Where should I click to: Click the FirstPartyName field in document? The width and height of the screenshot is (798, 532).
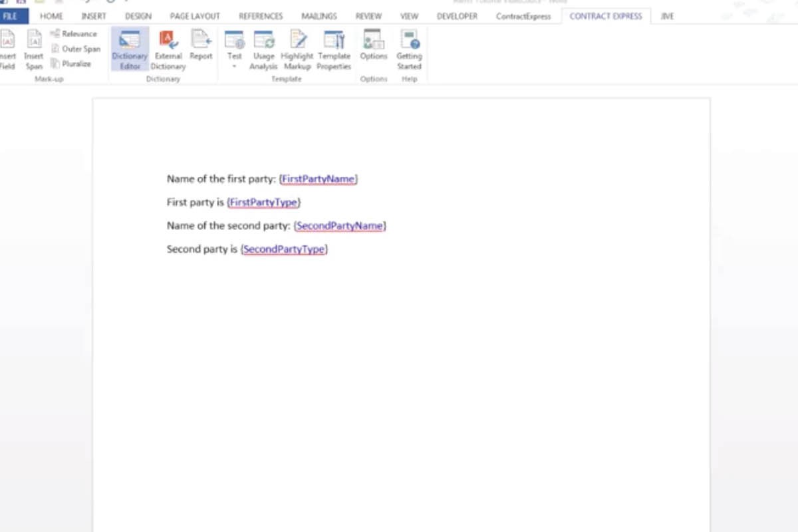319,179
